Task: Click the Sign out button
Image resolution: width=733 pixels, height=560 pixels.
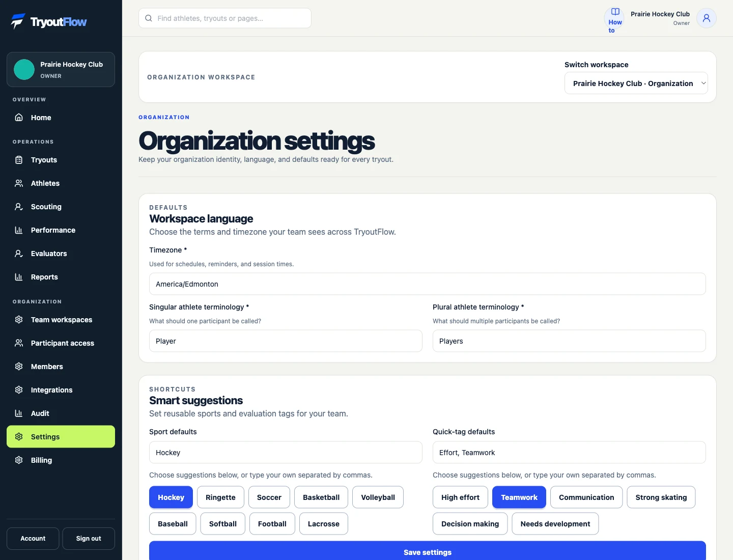Action: pos(89,539)
